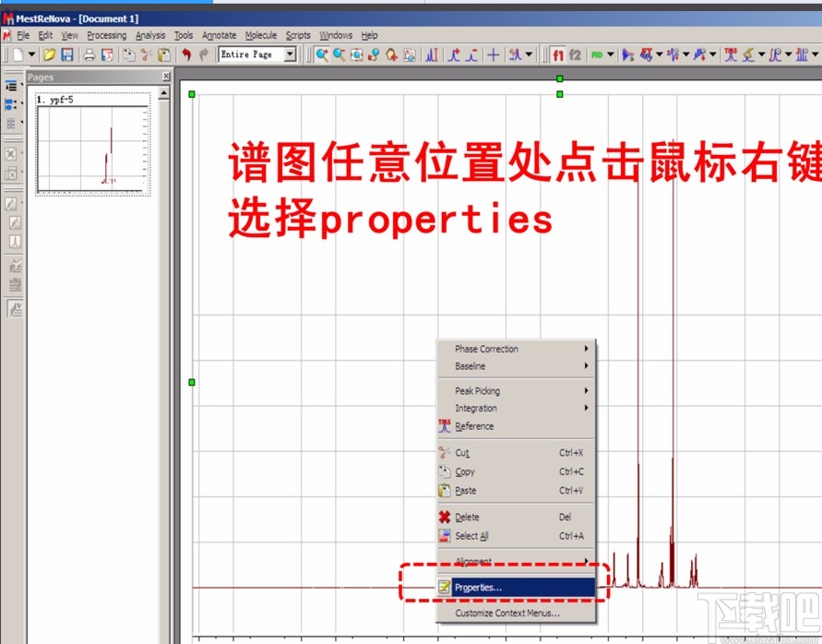Open the Fourier transform dropdown arrow
822x644 pixels.
tap(659, 54)
